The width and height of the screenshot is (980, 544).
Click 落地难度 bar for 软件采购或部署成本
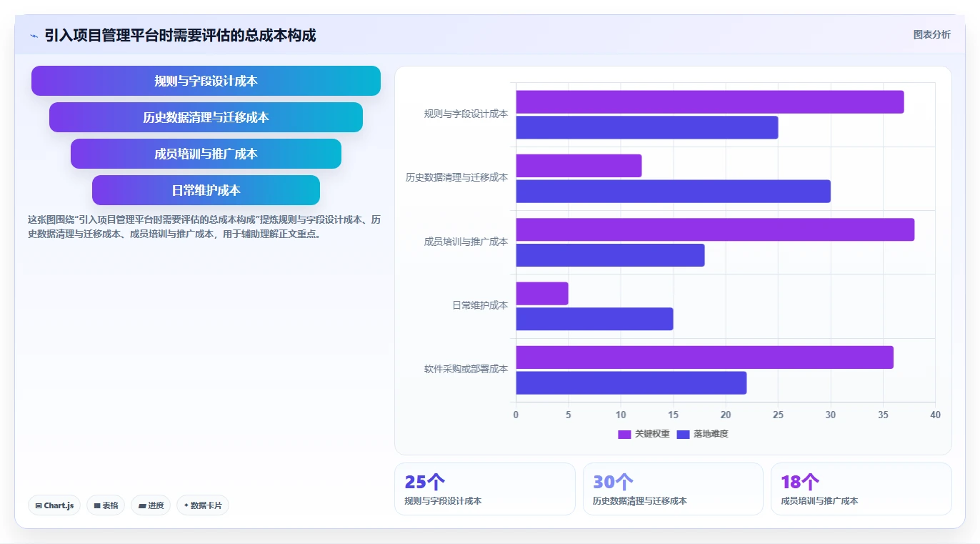click(631, 383)
